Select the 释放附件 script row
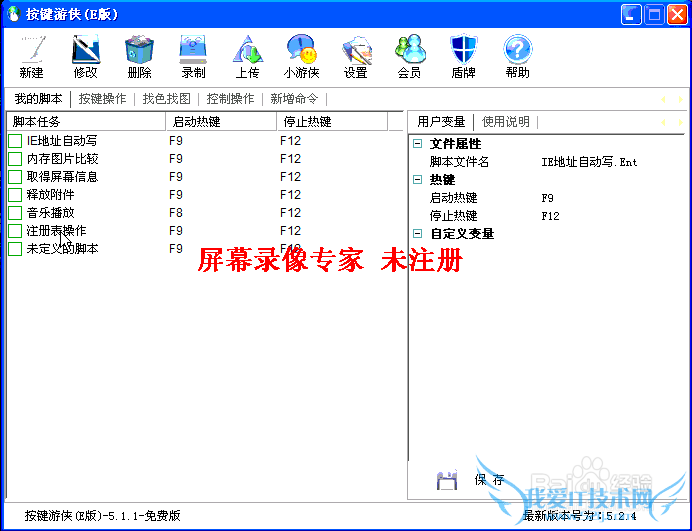The width and height of the screenshot is (692, 531). click(205, 195)
